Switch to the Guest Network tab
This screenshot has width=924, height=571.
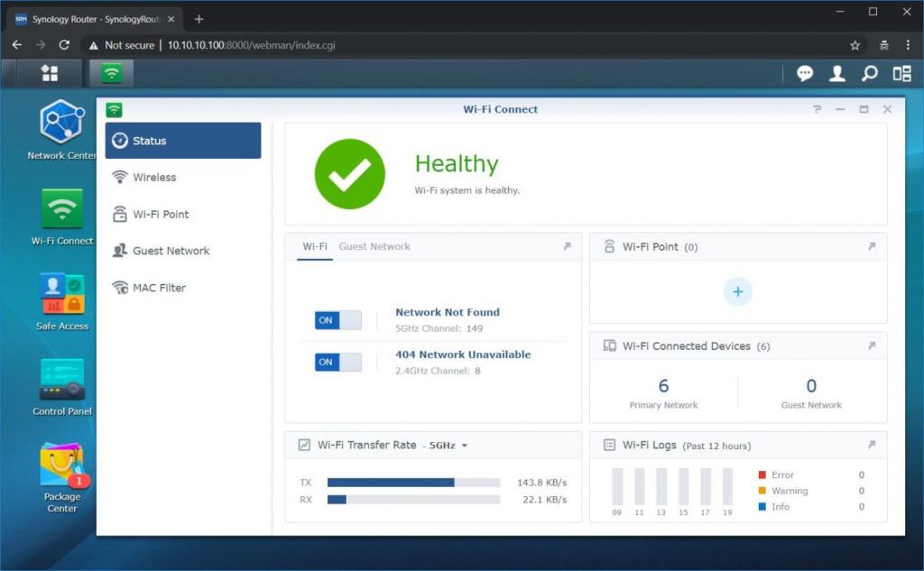pos(374,246)
